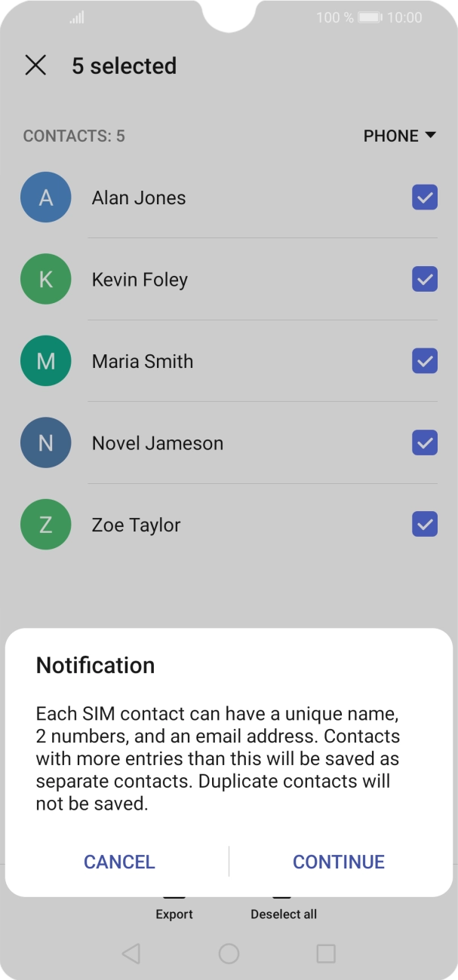Open the PHONE account dropdown
Image resolution: width=458 pixels, height=980 pixels.
coord(400,136)
